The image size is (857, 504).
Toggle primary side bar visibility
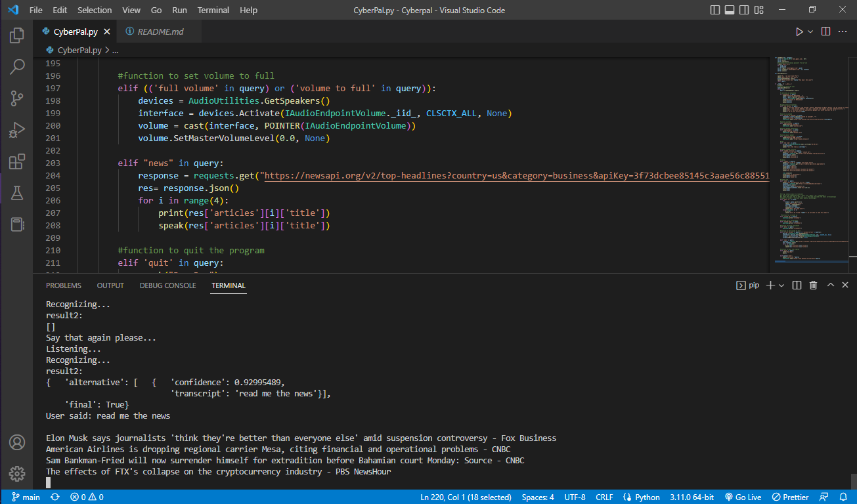(x=715, y=10)
